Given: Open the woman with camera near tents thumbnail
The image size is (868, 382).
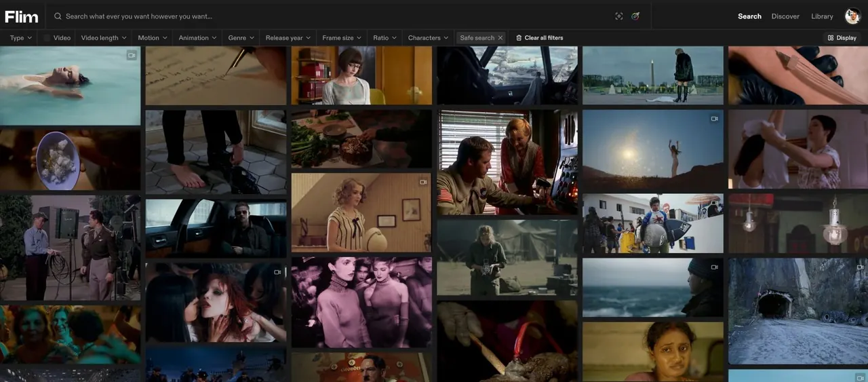Looking at the screenshot, I should (x=507, y=258).
